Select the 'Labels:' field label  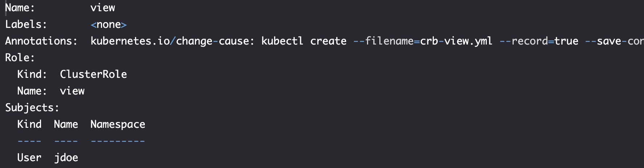26,24
